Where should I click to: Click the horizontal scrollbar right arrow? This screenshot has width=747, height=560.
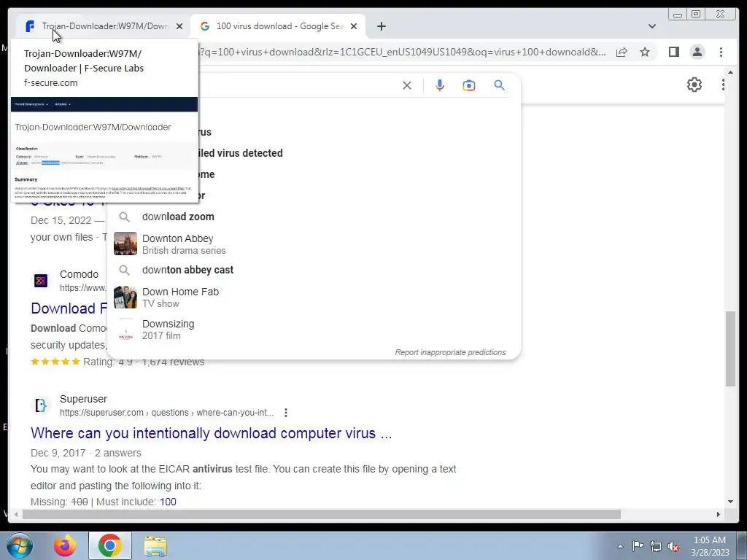point(719,514)
